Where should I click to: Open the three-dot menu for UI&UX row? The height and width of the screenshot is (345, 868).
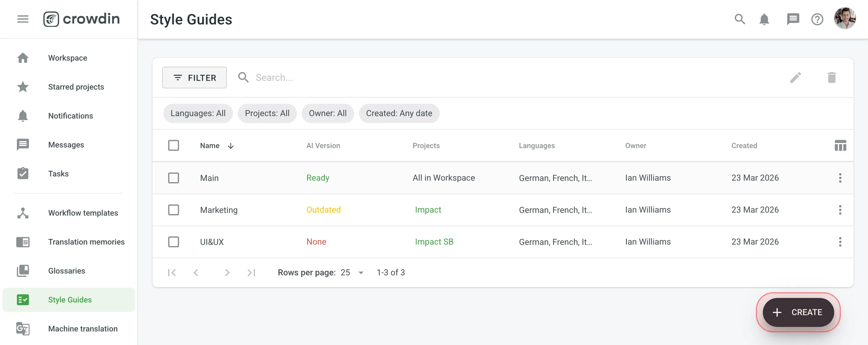840,242
